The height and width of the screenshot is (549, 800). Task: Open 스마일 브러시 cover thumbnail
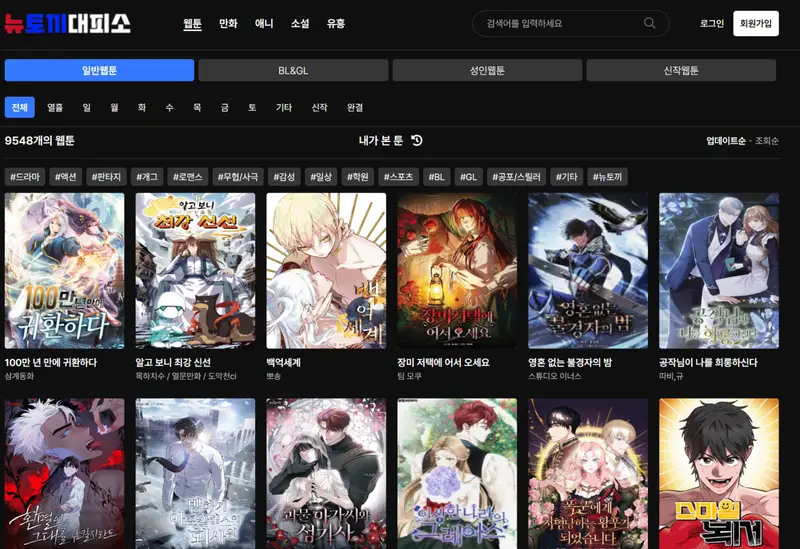coord(719,473)
